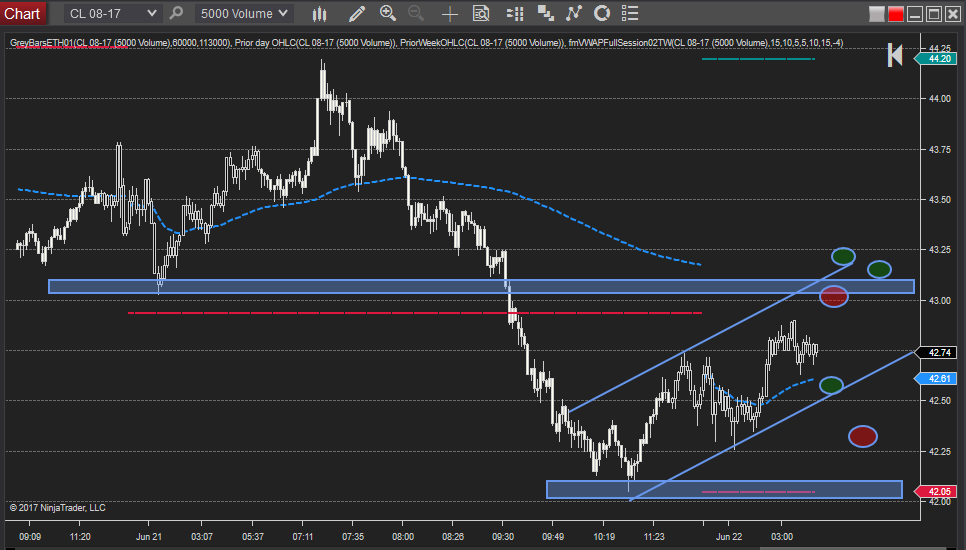
Task: Click the 43.50 price axis label
Action: tap(940, 200)
